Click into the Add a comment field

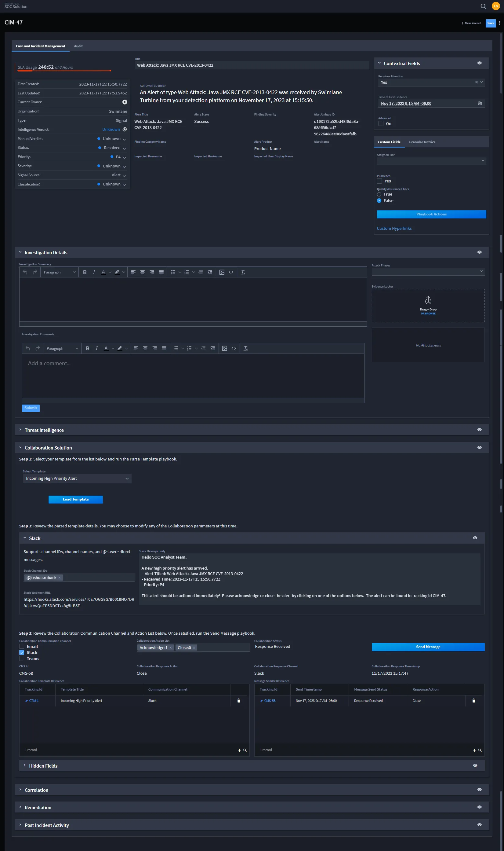point(193,376)
